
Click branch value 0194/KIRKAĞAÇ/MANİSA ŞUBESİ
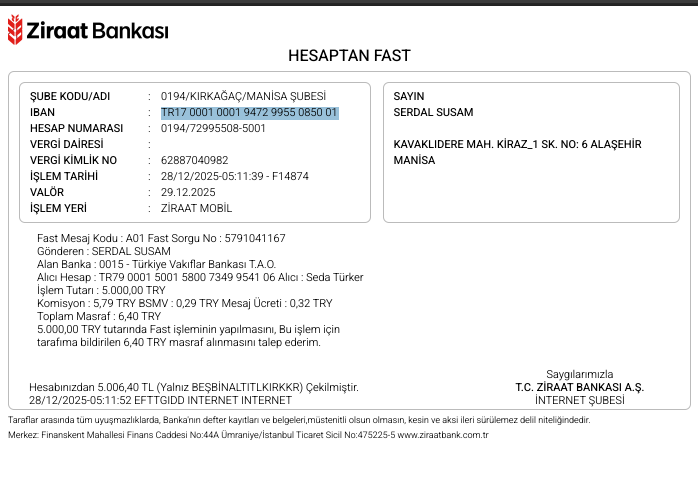pos(243,97)
